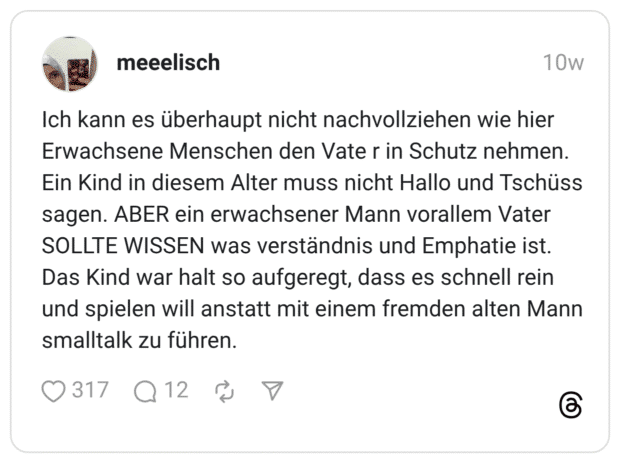View the 12 replies count
Viewport: 620px width, 463px height.
pos(176,391)
